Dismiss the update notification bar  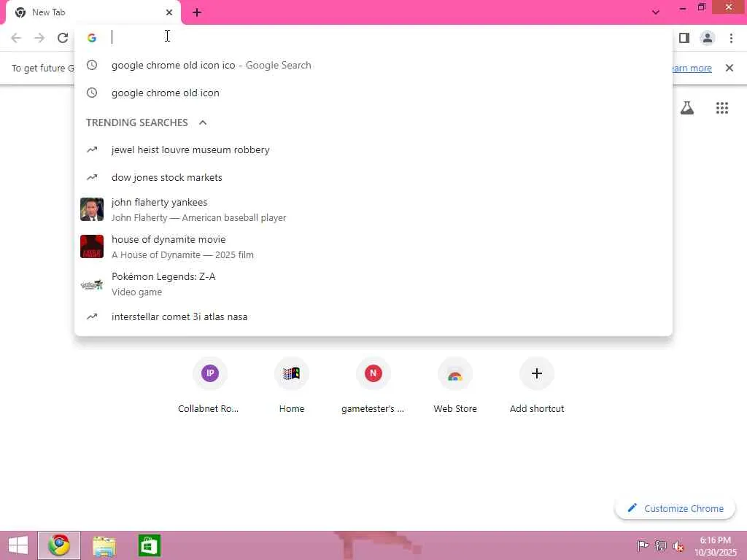click(x=729, y=68)
